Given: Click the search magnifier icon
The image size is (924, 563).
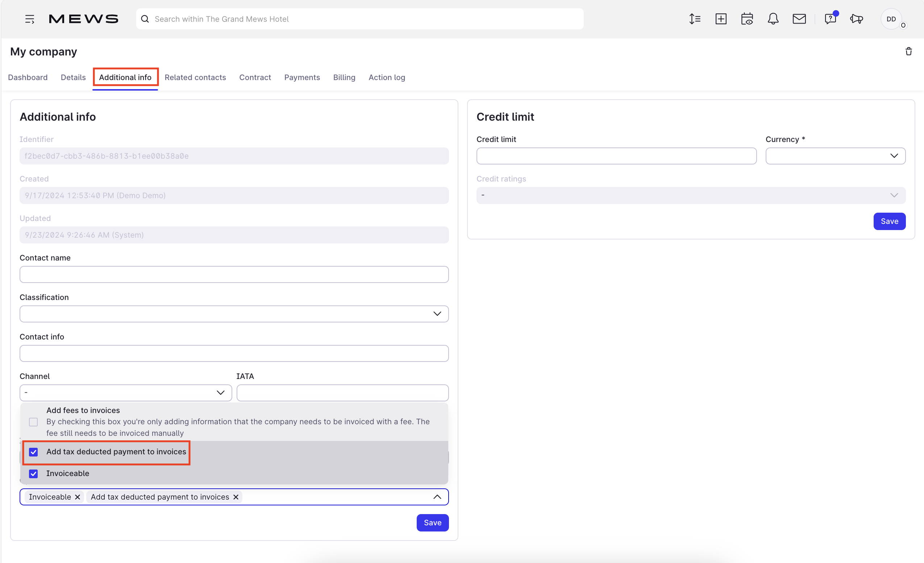Looking at the screenshot, I should [145, 19].
